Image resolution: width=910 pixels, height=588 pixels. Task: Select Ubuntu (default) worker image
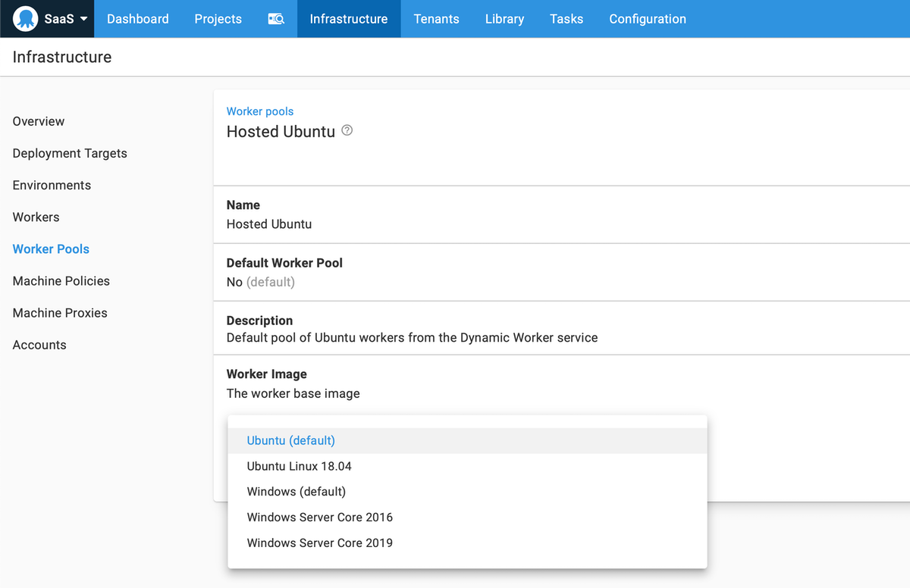pos(291,440)
